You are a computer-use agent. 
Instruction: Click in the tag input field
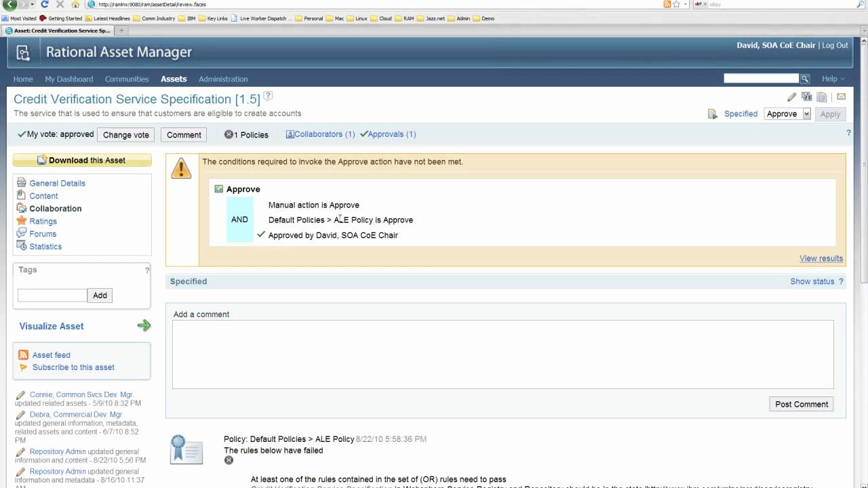pyautogui.click(x=52, y=296)
